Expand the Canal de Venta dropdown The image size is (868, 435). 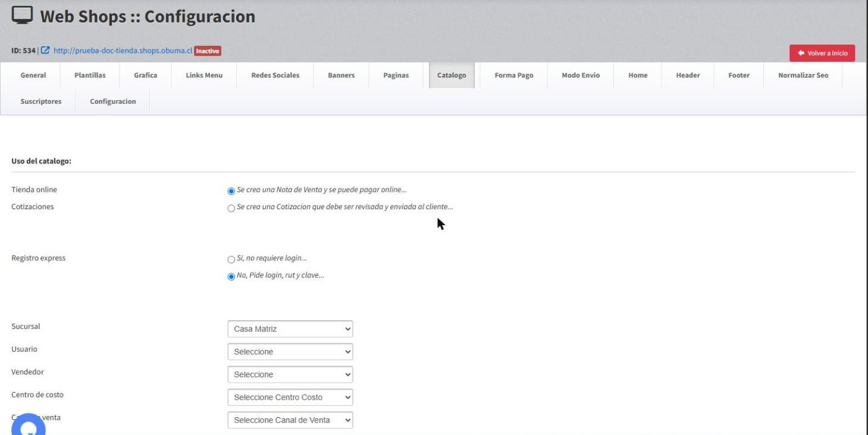click(290, 420)
